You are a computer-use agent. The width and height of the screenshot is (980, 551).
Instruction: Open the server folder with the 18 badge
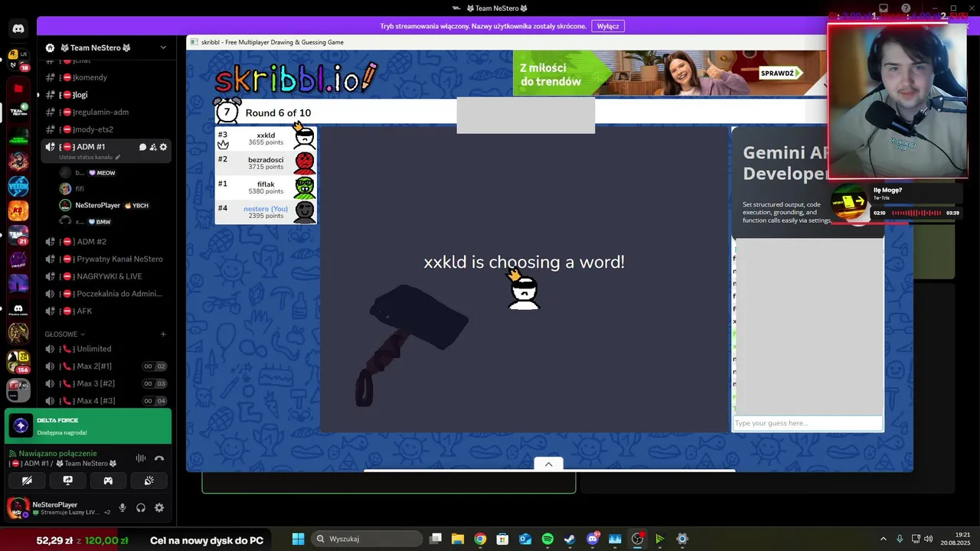click(x=18, y=60)
